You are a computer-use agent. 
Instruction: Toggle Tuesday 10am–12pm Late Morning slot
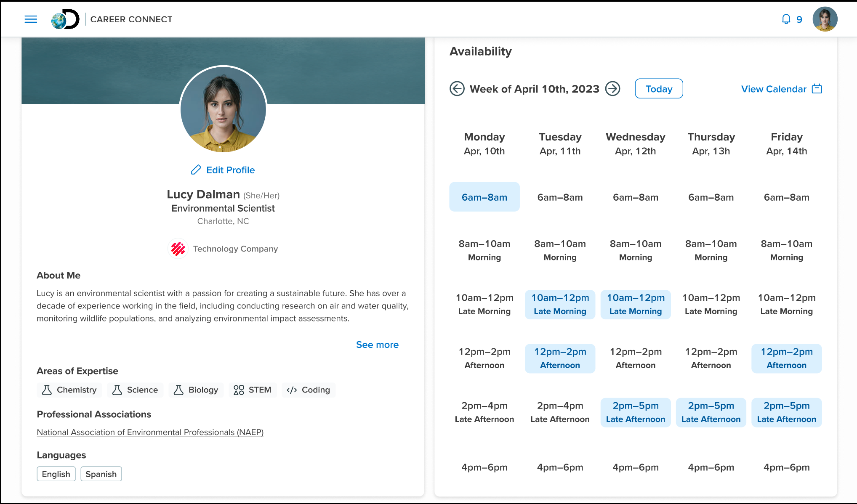point(560,305)
